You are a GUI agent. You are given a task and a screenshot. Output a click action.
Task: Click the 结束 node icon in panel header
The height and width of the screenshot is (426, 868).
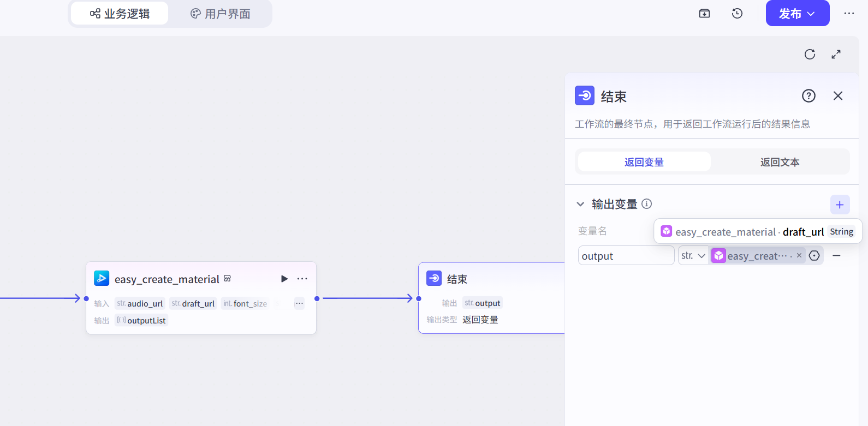tap(585, 95)
